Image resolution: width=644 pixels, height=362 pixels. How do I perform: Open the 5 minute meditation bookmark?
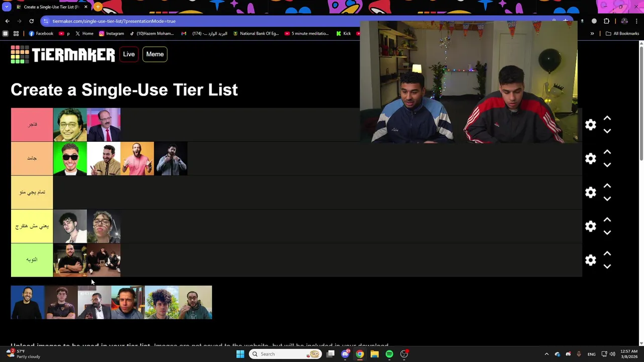click(306, 34)
